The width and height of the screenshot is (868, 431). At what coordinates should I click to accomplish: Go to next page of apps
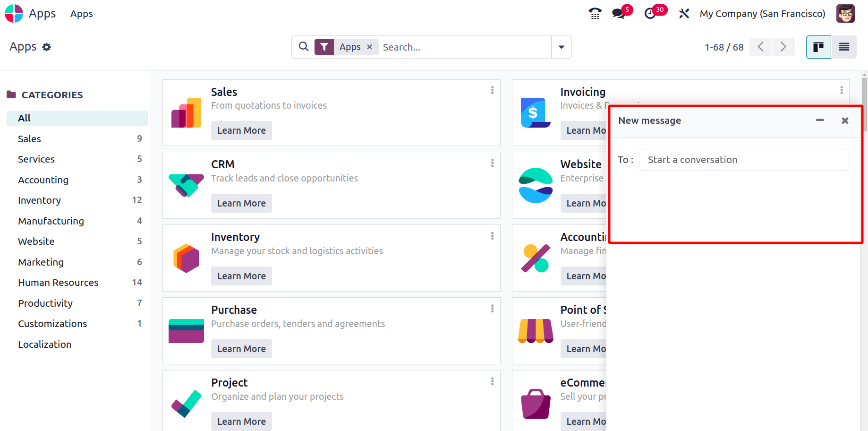click(x=783, y=47)
